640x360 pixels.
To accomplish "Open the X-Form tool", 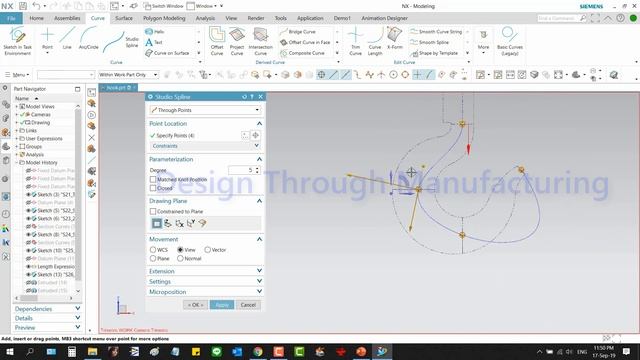I will coord(395,39).
